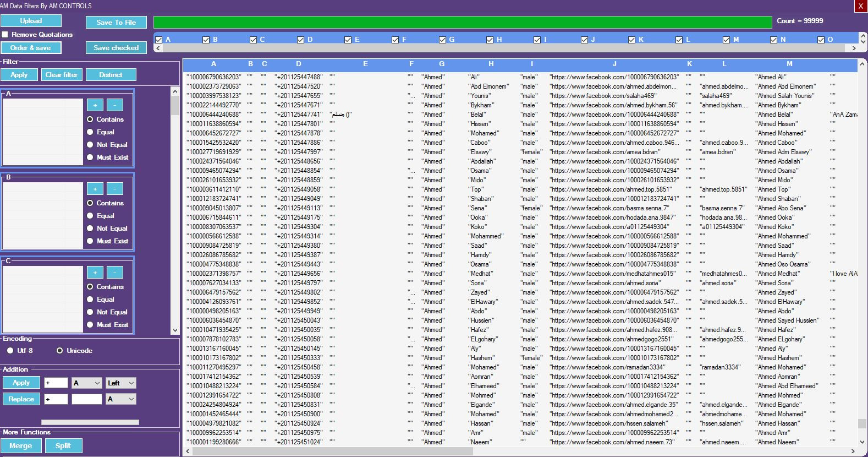The width and height of the screenshot is (868, 457).
Task: Click column header L in data grid
Action: [724, 64]
